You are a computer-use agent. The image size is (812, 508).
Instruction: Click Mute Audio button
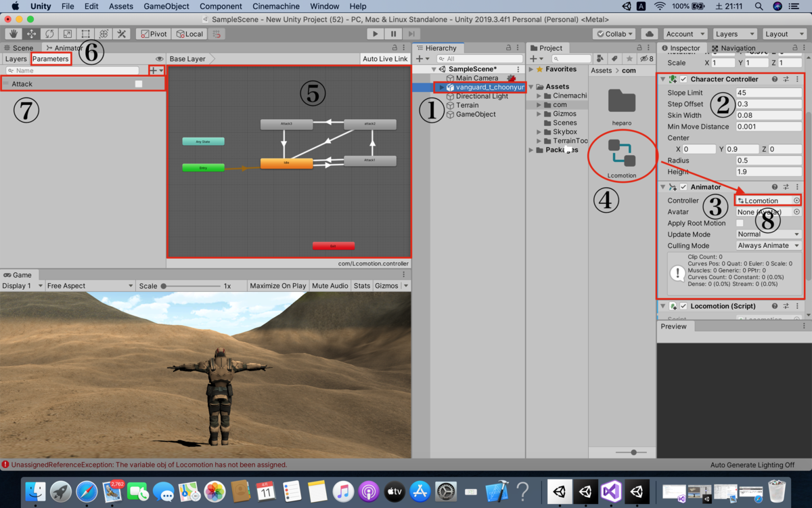[x=330, y=286]
